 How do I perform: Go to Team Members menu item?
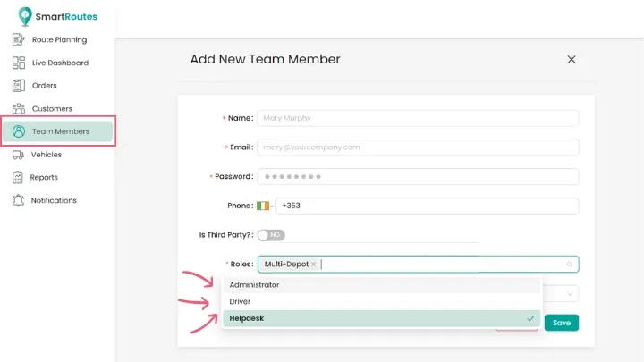click(59, 131)
